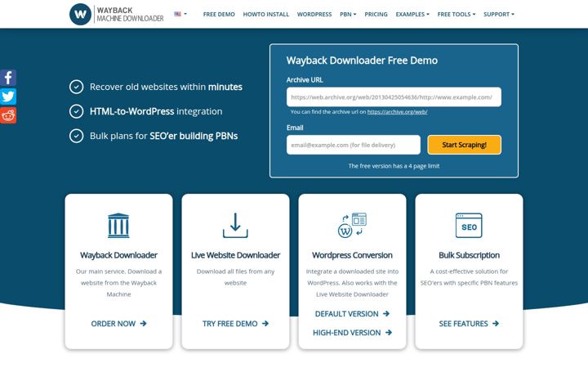Click checkmark icon beside Bulk plans for SEO'er
Screen dimensions: 588x368
[x=77, y=136]
